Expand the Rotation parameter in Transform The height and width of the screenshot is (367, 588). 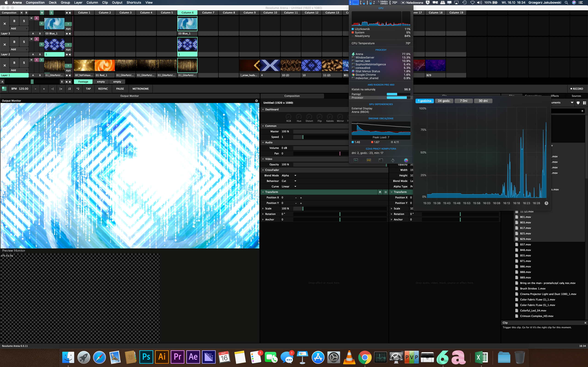pos(263,214)
